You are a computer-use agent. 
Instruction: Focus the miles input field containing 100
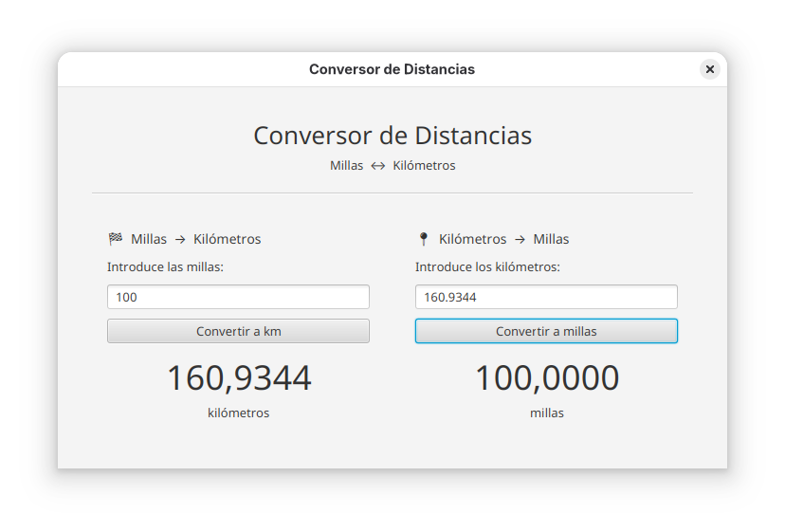[238, 297]
